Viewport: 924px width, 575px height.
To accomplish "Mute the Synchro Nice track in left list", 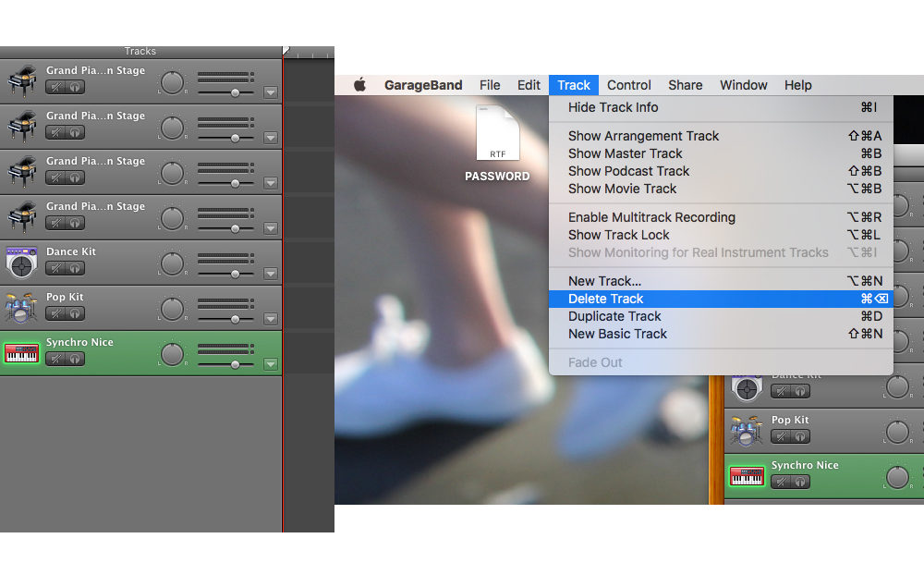I will [55, 360].
